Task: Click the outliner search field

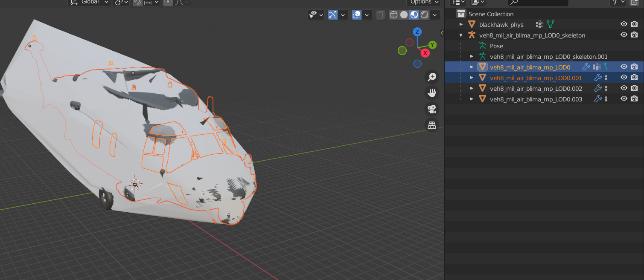Action: point(538,2)
